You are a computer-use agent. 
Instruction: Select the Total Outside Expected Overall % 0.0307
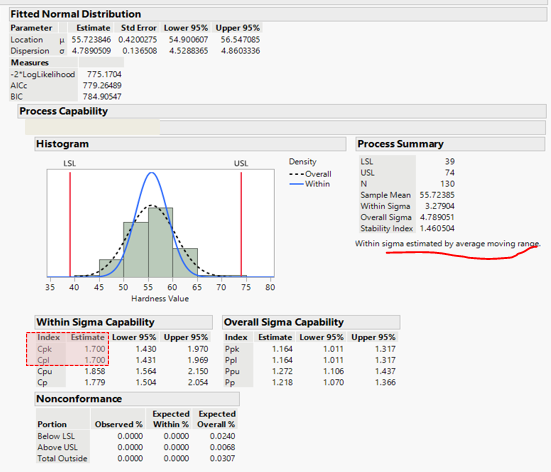(x=222, y=458)
